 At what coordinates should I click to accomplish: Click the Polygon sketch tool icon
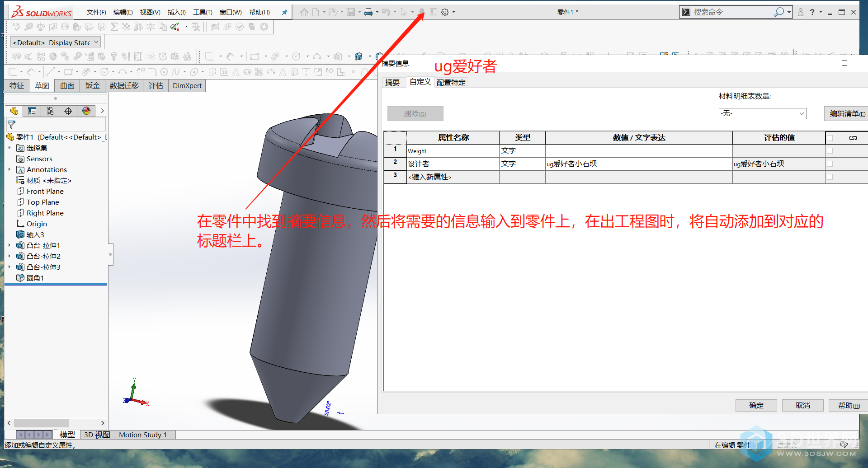(x=164, y=71)
